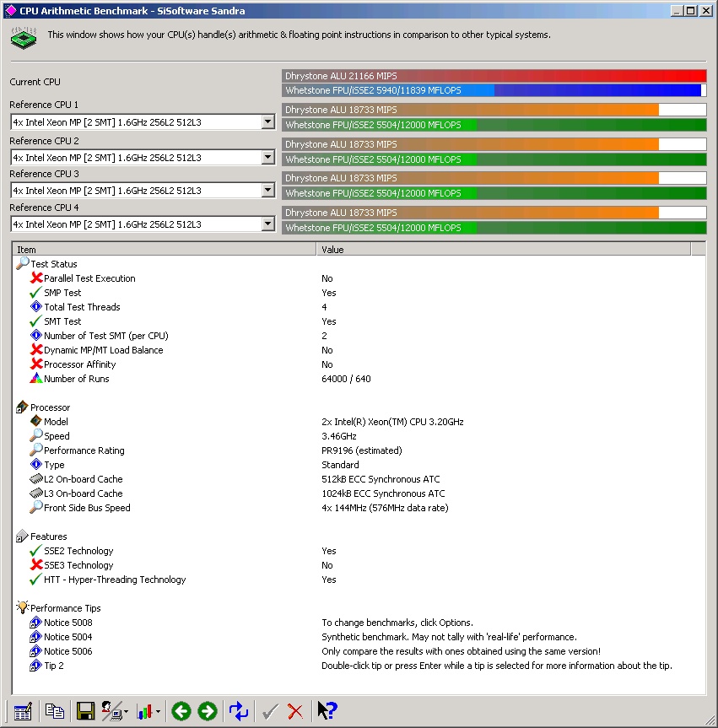
Task: Select the Features group row
Action: click(49, 537)
